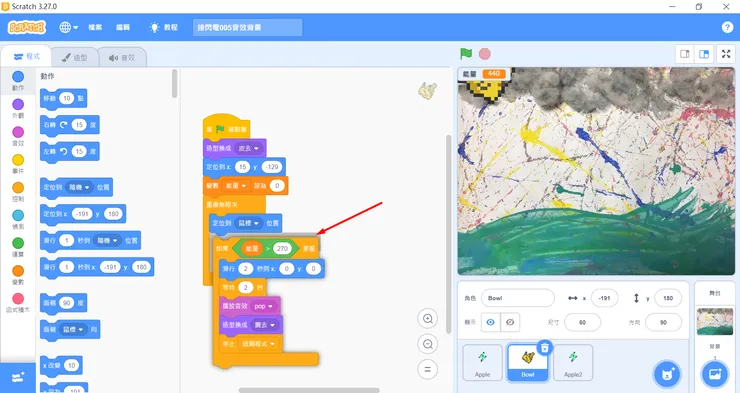The image size is (740, 393).
Task: Reset the workspace zoom to default
Action: click(428, 369)
